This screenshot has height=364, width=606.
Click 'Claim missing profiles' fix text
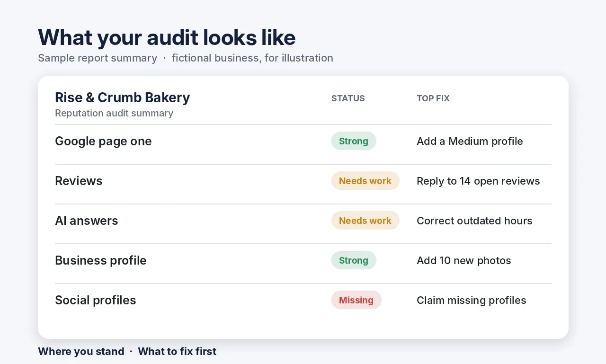click(472, 300)
